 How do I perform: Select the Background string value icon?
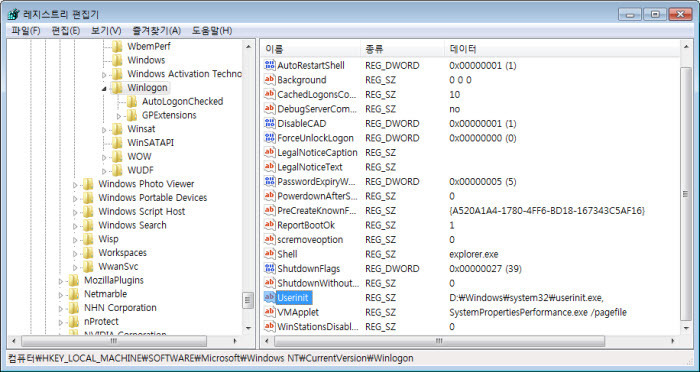click(x=269, y=80)
